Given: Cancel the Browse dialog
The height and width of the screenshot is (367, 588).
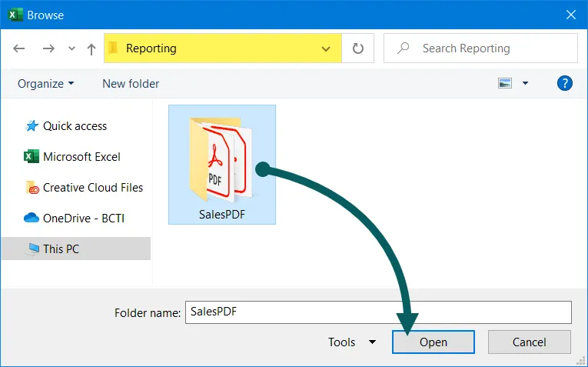Looking at the screenshot, I should [529, 342].
